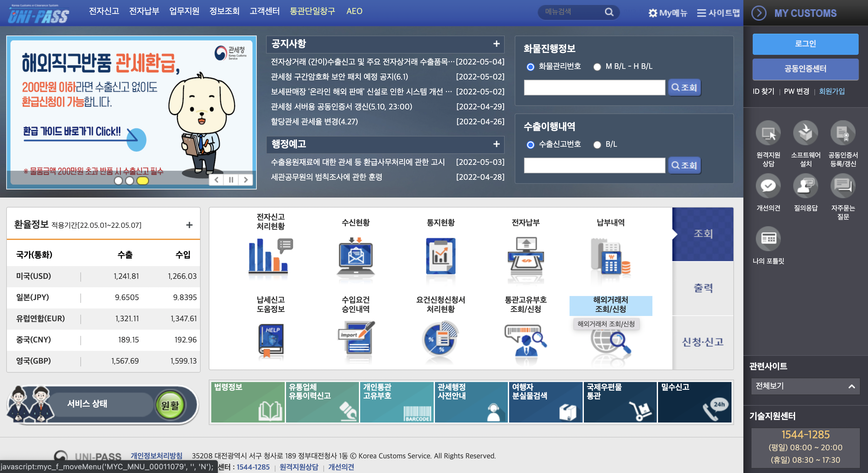Switch to the 출력 side tab
This screenshot has width=868, height=473.
703,288
